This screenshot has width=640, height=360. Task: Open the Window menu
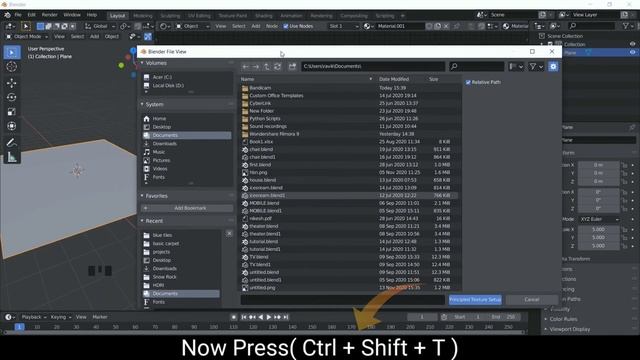click(72, 15)
